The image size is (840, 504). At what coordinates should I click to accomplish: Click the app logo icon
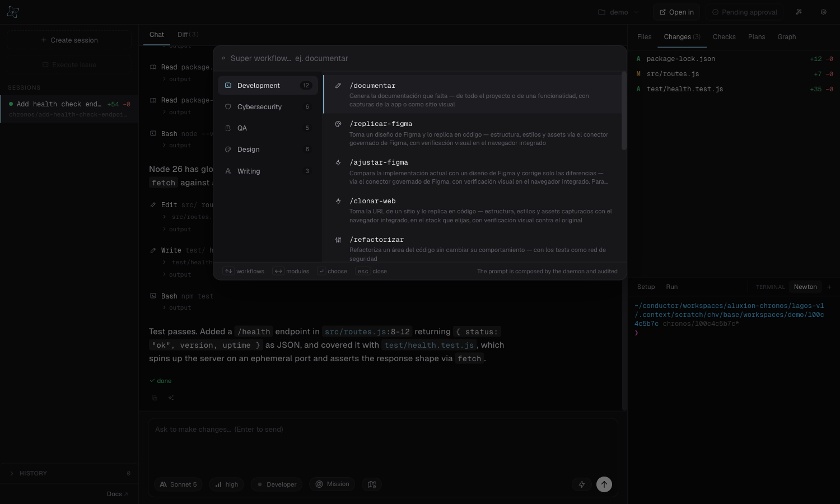(x=13, y=12)
